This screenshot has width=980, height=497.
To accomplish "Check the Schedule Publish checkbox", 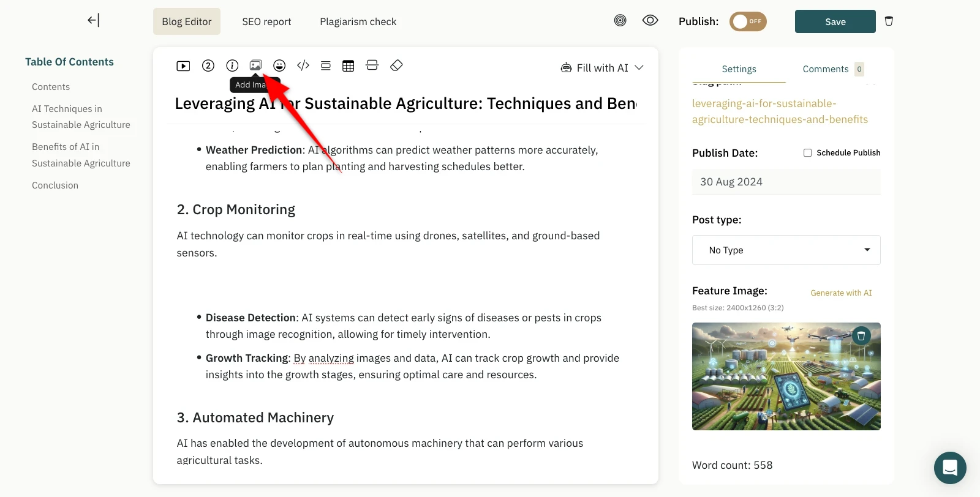I will [807, 153].
